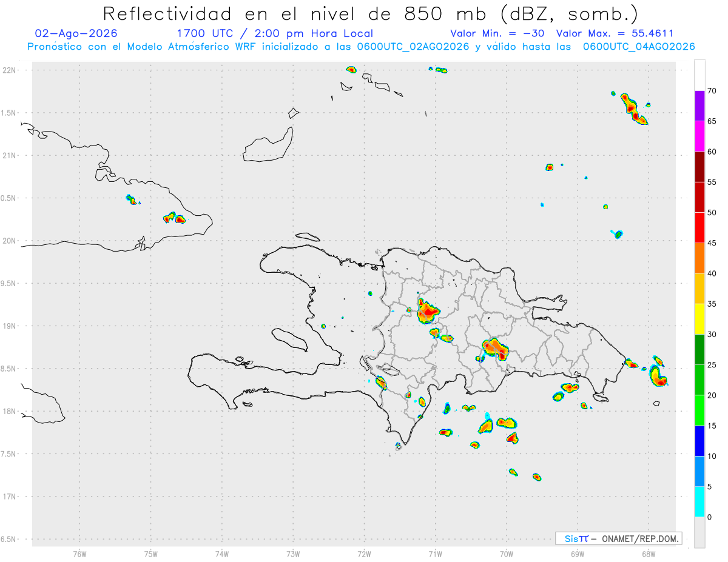The height and width of the screenshot is (562, 728).
Task: Choose the yellow 30-35 dBZ colorbar segment
Action: [x=699, y=319]
